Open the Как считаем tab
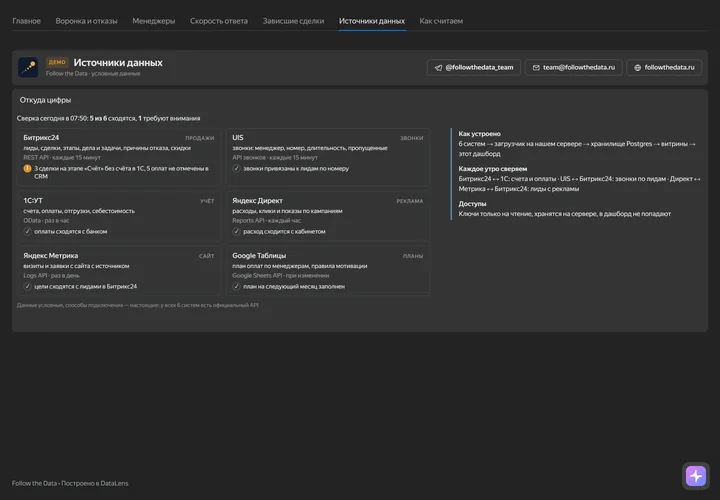 click(x=441, y=21)
